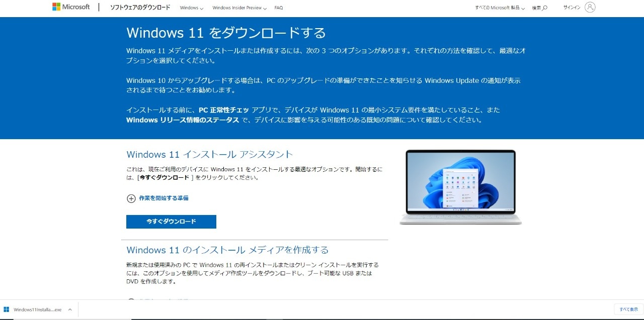Open downloaded Windows11Installa...exe file
The height and width of the screenshot is (320, 644).
click(37, 309)
